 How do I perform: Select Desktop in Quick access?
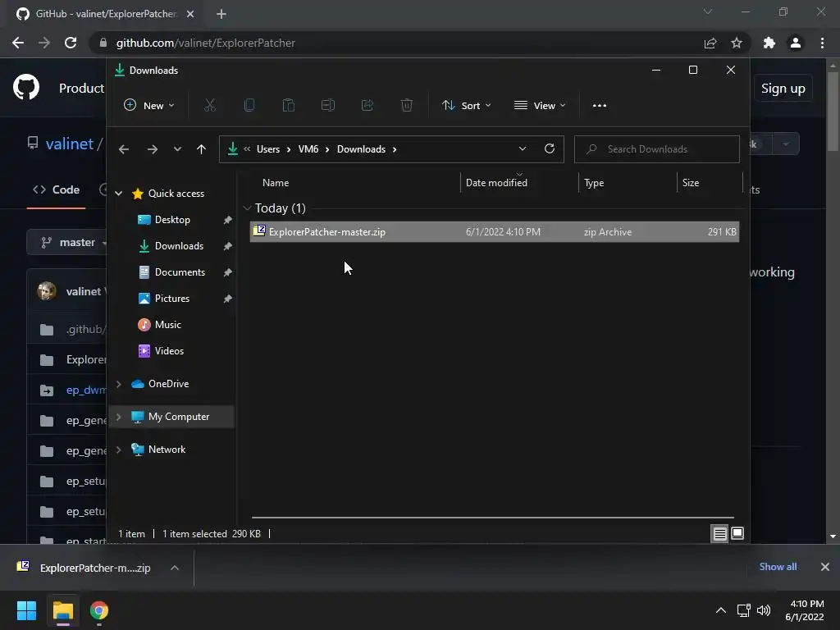(172, 220)
